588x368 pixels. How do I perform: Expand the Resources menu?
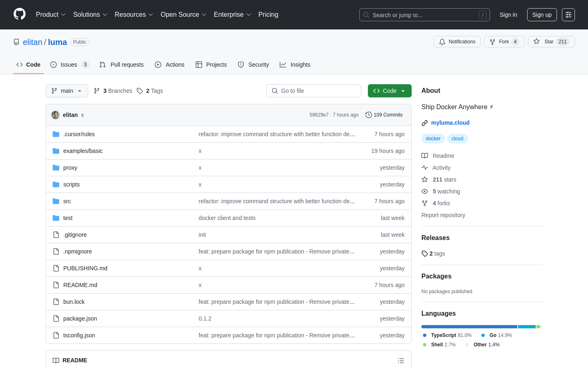click(134, 15)
